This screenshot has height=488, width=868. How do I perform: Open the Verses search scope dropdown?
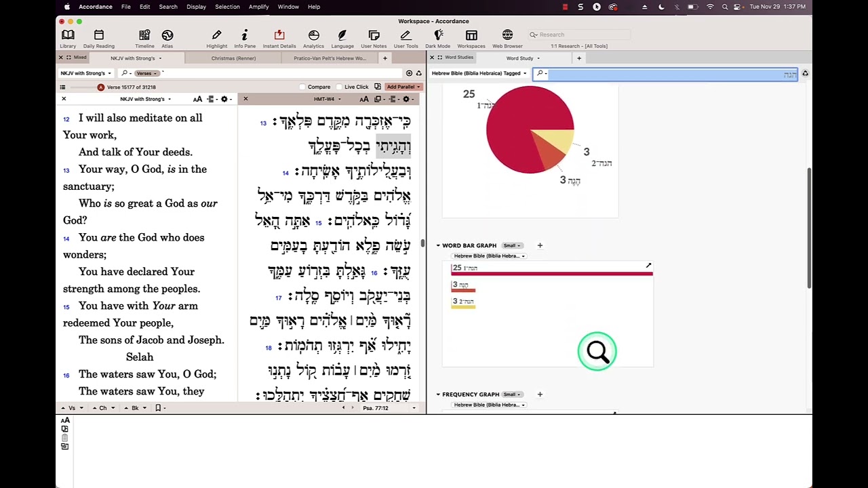(146, 73)
